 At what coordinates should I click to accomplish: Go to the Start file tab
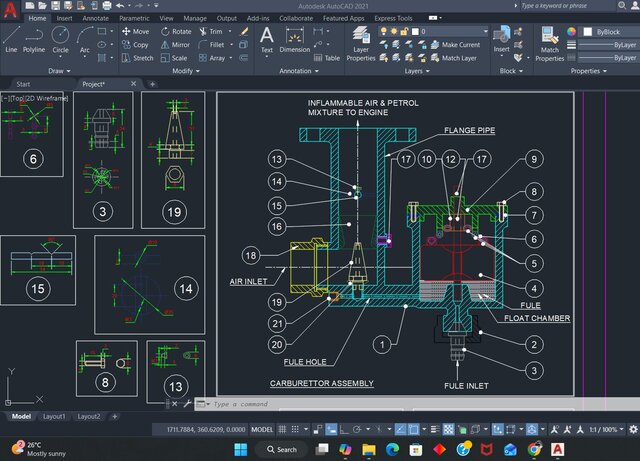click(x=23, y=84)
